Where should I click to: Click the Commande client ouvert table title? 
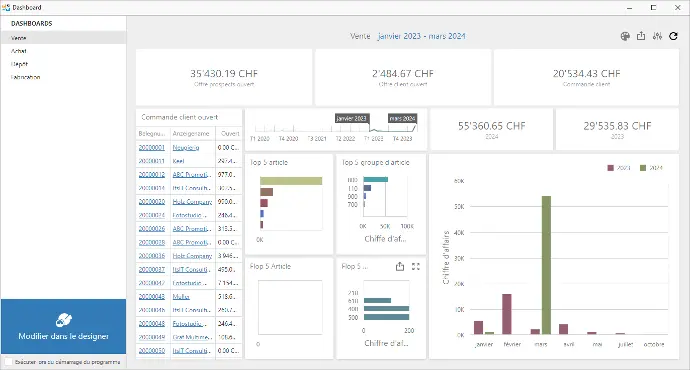(180, 117)
